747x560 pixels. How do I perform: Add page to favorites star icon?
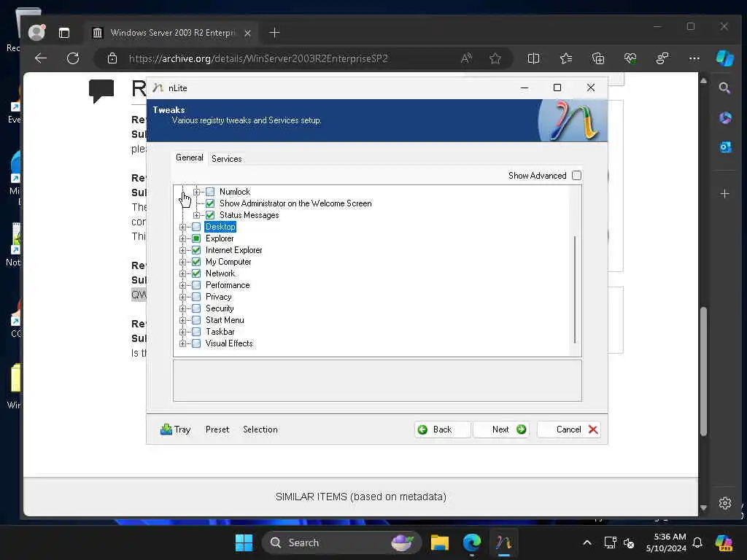coord(495,58)
